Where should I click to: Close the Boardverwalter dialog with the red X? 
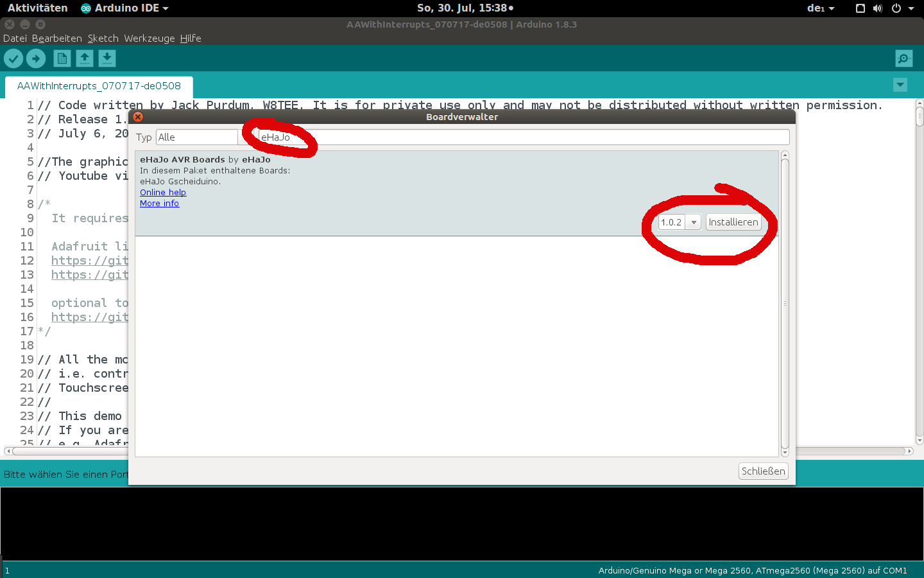coord(138,117)
